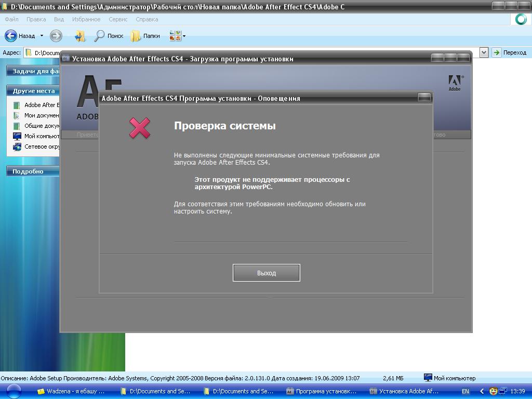Open the Избранное menu
Image resolution: width=532 pixels, height=399 pixels.
tap(86, 19)
